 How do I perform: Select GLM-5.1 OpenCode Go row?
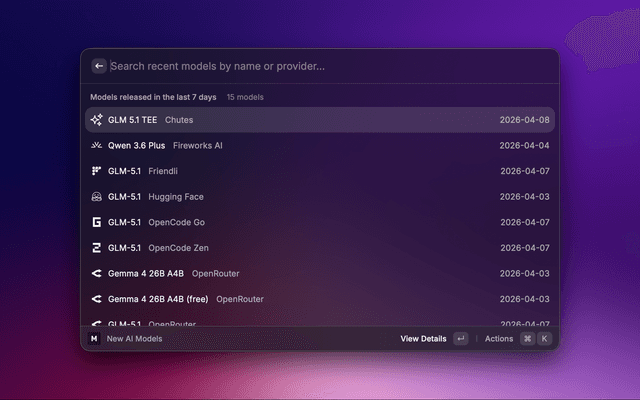click(x=320, y=222)
